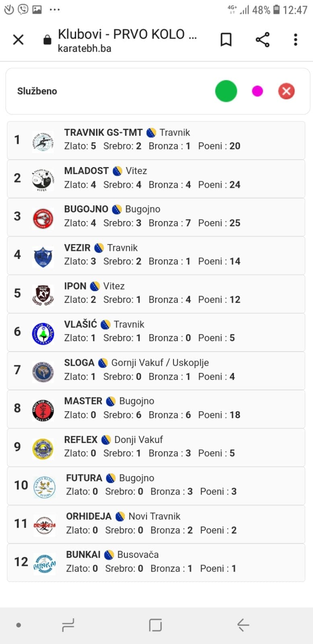Tap the BUGOJNO club logo
The image size is (313, 644).
click(43, 218)
